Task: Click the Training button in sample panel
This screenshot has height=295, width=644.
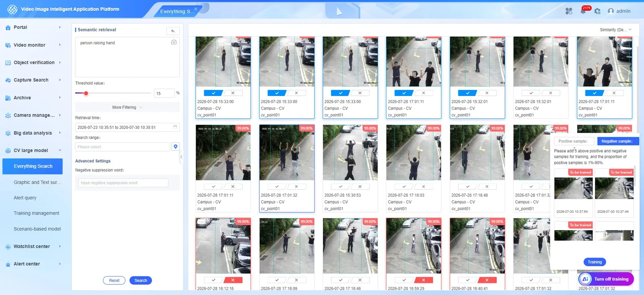Action: click(x=594, y=262)
